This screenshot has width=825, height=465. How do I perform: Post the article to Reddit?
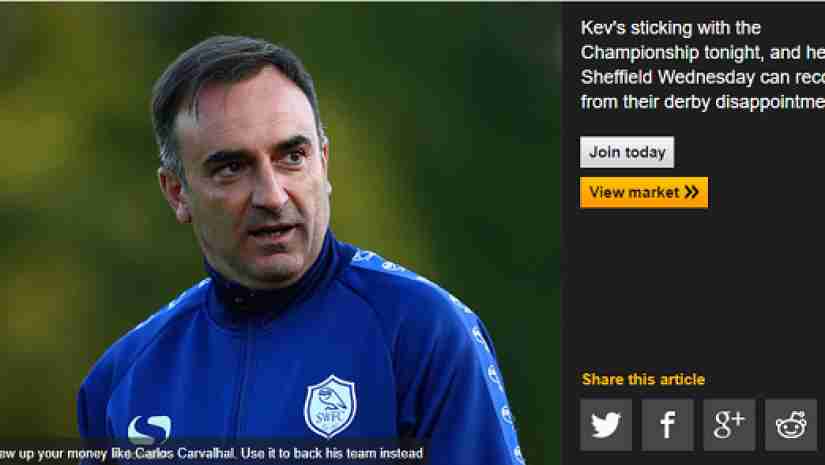tap(791, 424)
